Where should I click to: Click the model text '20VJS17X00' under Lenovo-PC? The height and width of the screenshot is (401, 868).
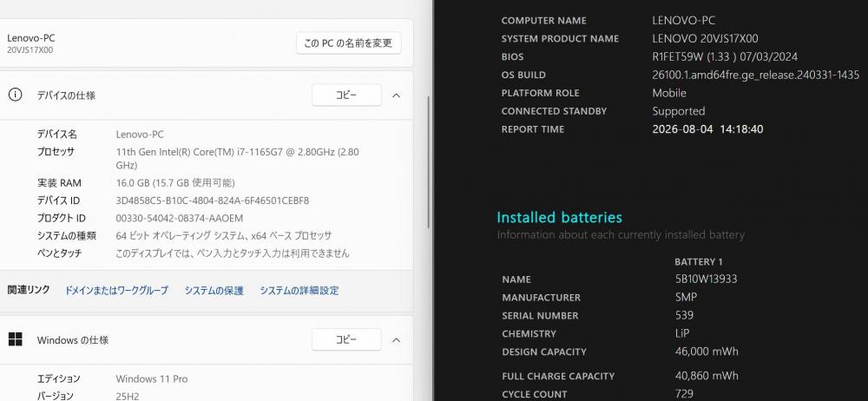click(x=30, y=49)
